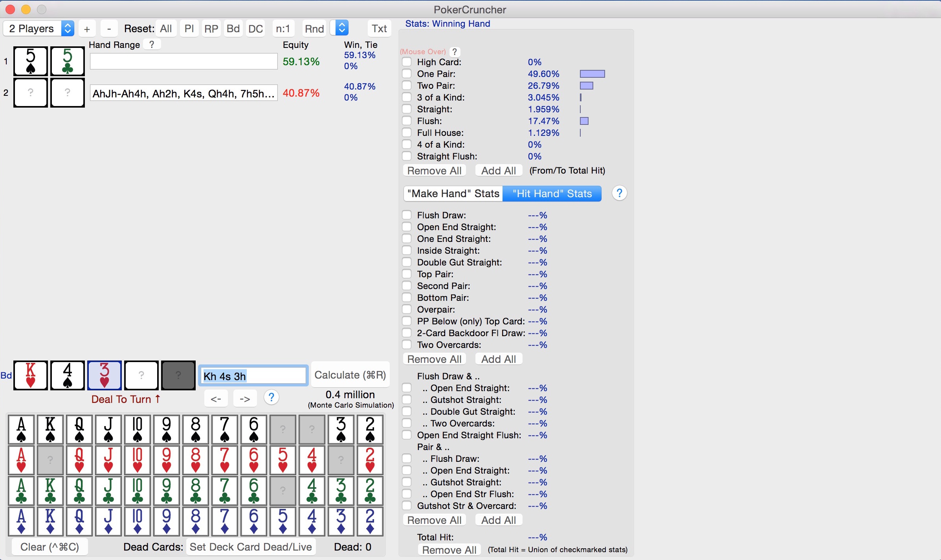Click the Two Pair percentage bar
This screenshot has width=941, height=560.
pyautogui.click(x=586, y=86)
